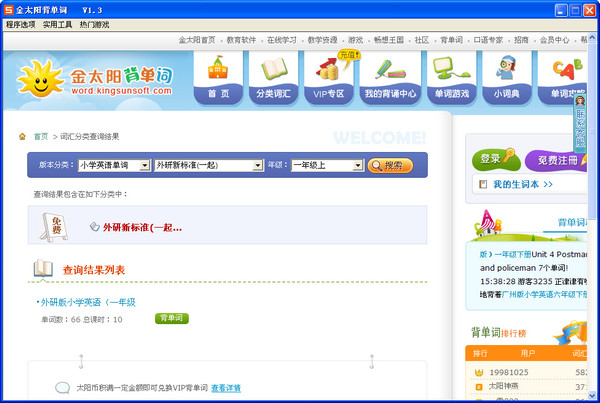Click the green 登录 login button
Screen dimensions: 600x403
pos(496,160)
